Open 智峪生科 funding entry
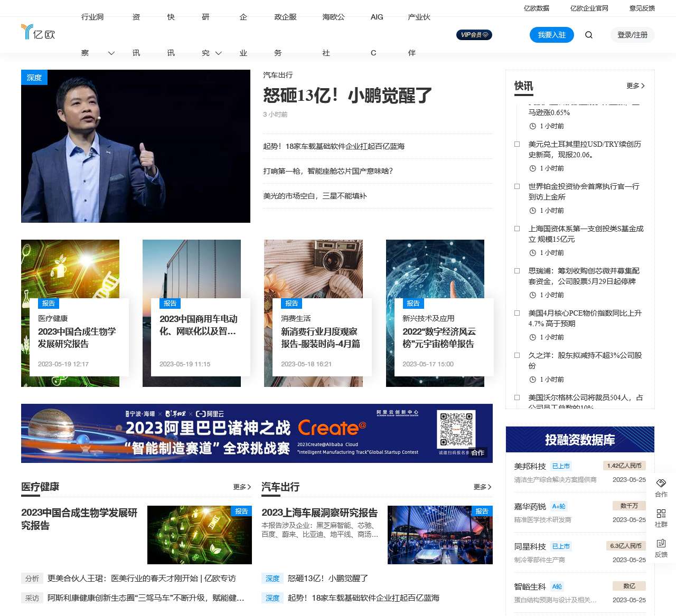 (580, 593)
